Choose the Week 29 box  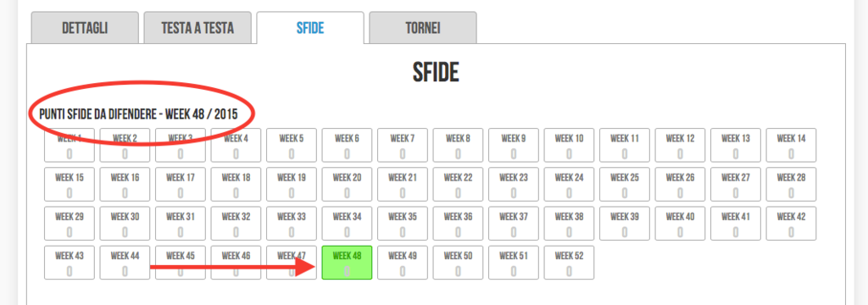pos(70,224)
